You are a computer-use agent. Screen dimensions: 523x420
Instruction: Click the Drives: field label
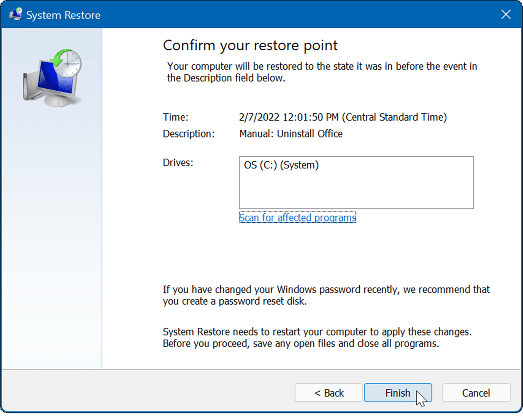pyautogui.click(x=178, y=163)
